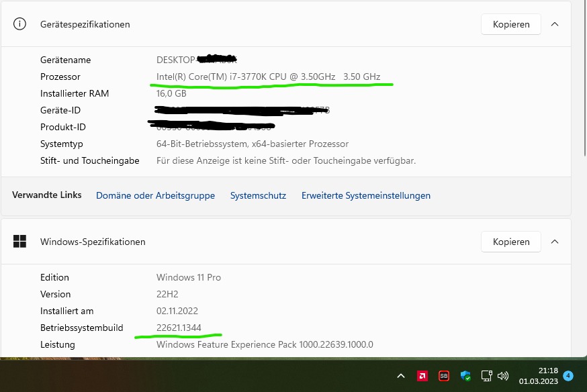This screenshot has height=392, width=587.
Task: Click the Gerätename label
Action: click(66, 60)
